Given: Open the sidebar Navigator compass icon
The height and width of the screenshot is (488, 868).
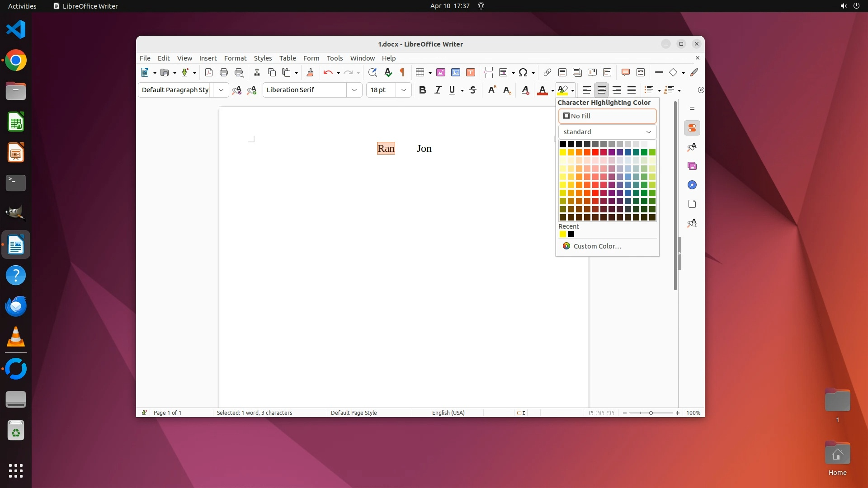Looking at the screenshot, I should pyautogui.click(x=692, y=185).
